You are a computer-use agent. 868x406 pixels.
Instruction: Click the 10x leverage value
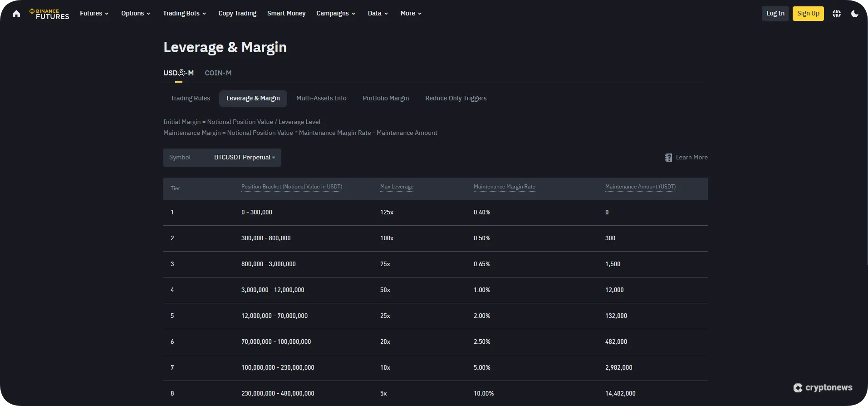[385, 368]
